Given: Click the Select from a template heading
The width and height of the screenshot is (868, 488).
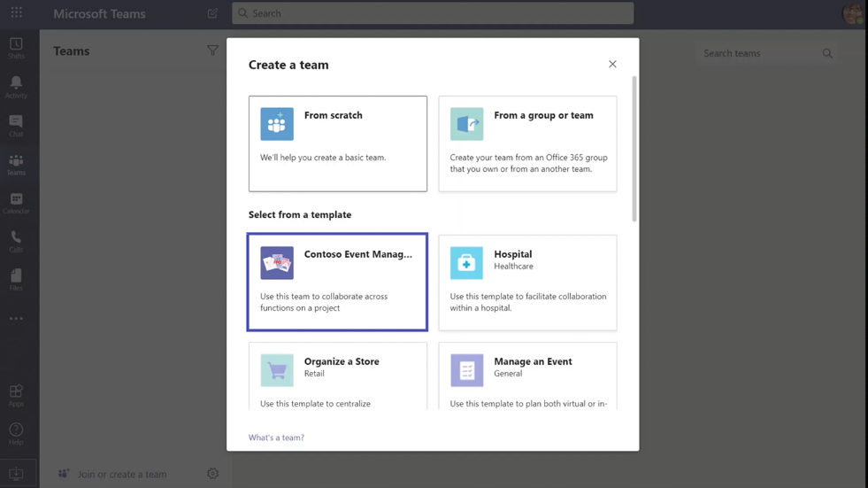Looking at the screenshot, I should 300,214.
